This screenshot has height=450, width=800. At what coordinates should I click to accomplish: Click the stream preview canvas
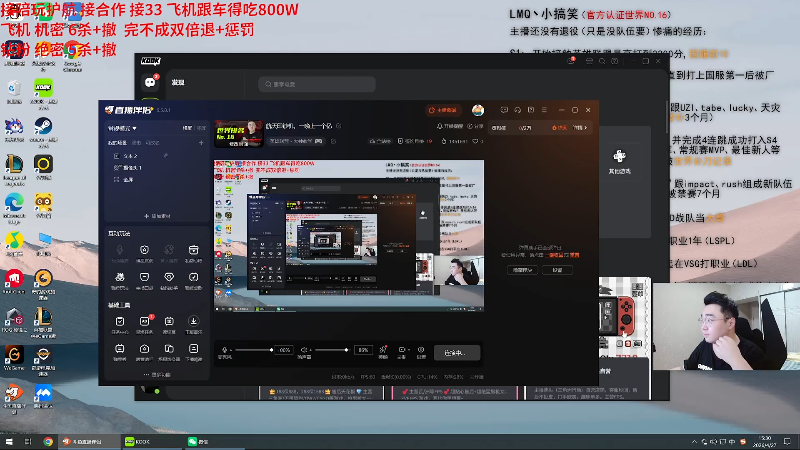click(349, 236)
